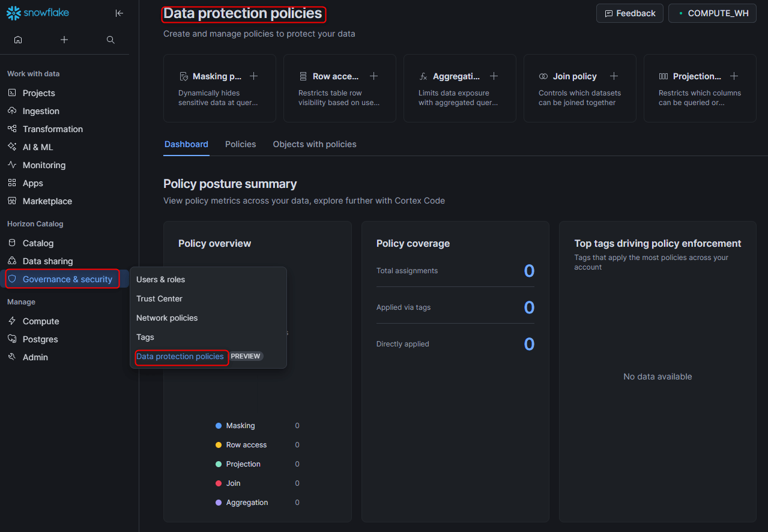Click the Catalog database icon
The height and width of the screenshot is (532, 768).
coord(12,243)
